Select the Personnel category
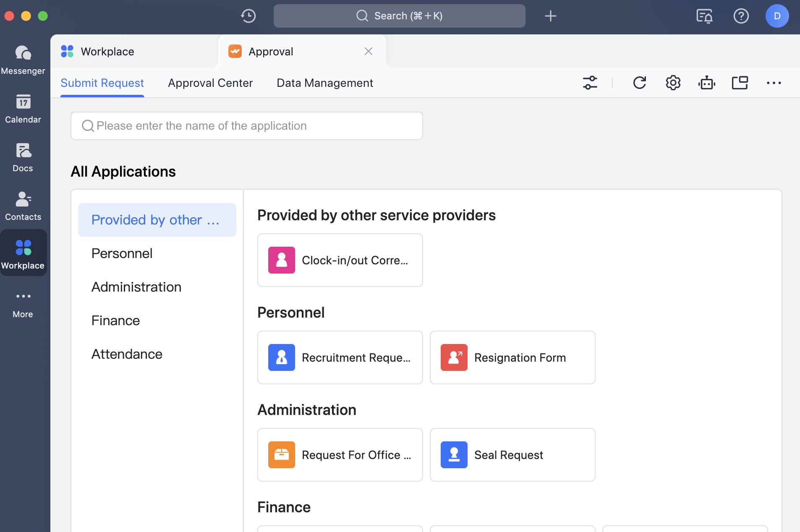The height and width of the screenshot is (532, 800). click(x=122, y=253)
